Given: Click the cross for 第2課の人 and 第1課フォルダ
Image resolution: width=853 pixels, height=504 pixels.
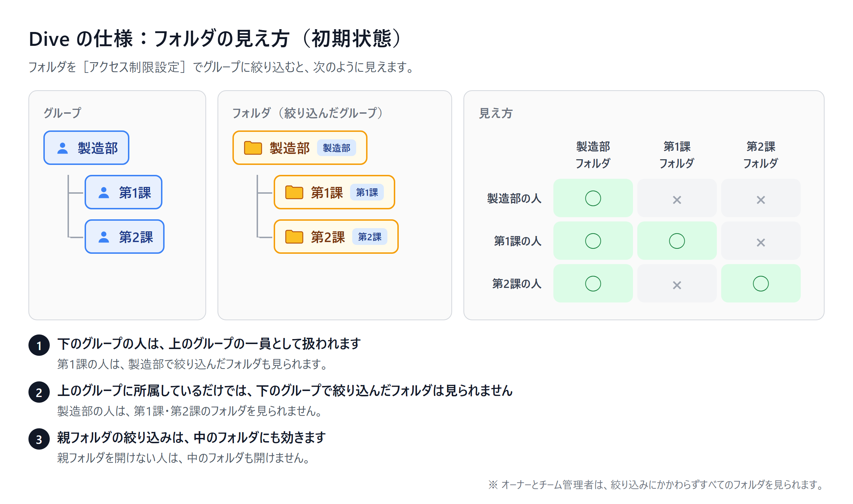Looking at the screenshot, I should coord(677,285).
